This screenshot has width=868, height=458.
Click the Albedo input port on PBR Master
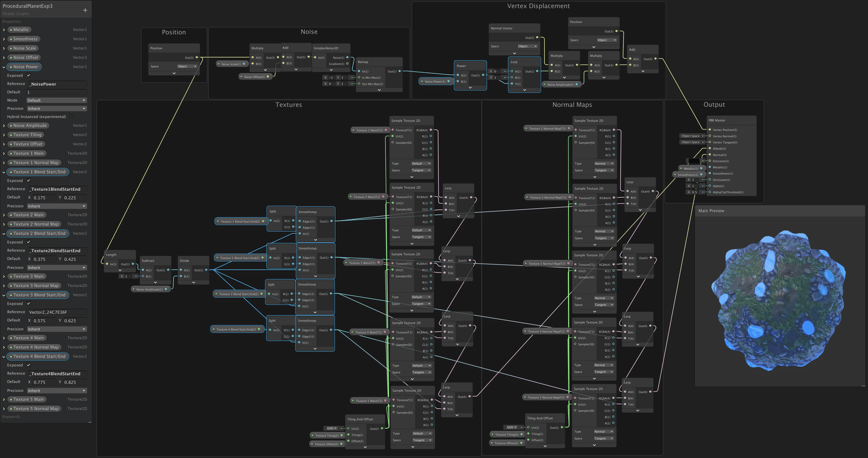(710, 149)
